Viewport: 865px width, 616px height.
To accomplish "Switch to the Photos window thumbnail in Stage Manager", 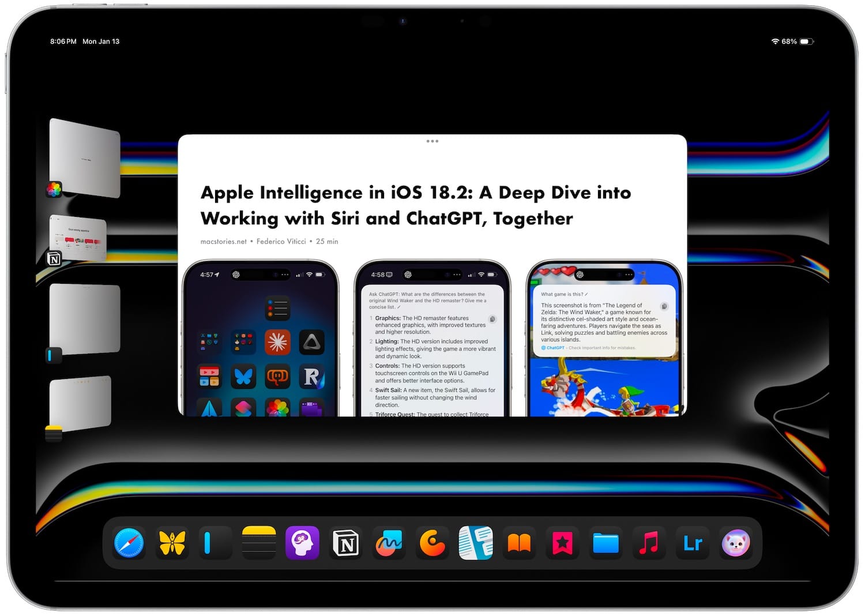I will [x=85, y=156].
